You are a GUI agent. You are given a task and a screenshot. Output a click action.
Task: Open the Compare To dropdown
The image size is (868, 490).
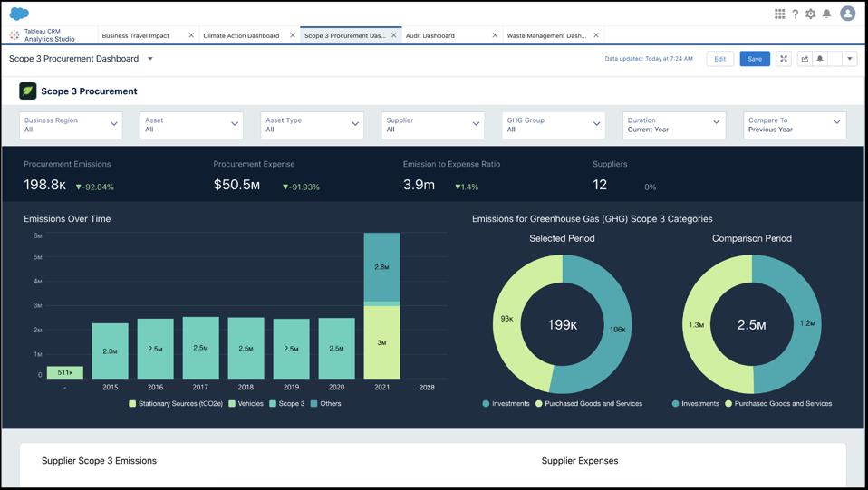(x=795, y=125)
